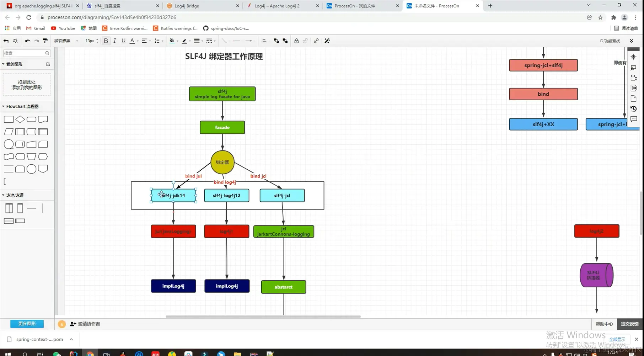The height and width of the screenshot is (356, 644).
Task: Undo the last diagram edit
Action: [x=27, y=41]
